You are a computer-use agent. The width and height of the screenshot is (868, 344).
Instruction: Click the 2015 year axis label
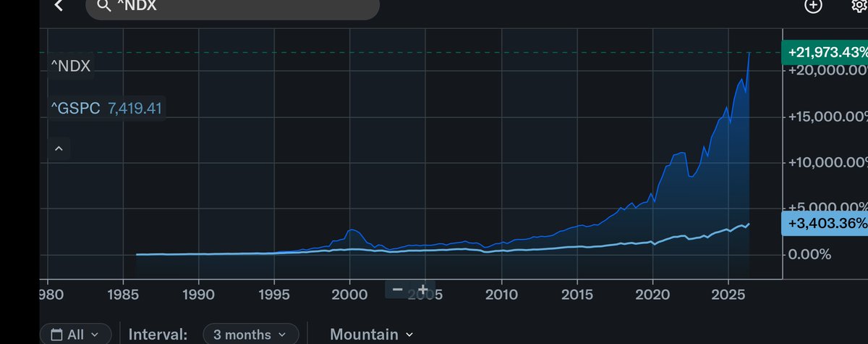[577, 294]
